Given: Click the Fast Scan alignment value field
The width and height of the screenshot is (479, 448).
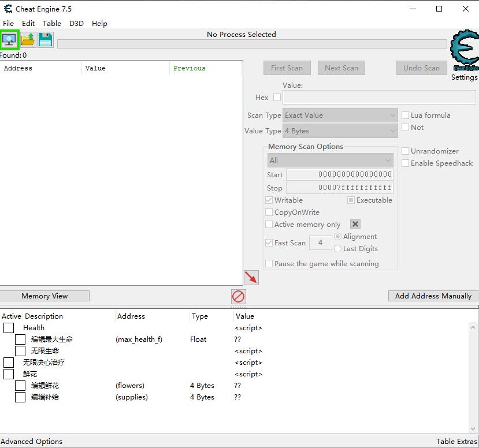Looking at the screenshot, I should [x=321, y=242].
